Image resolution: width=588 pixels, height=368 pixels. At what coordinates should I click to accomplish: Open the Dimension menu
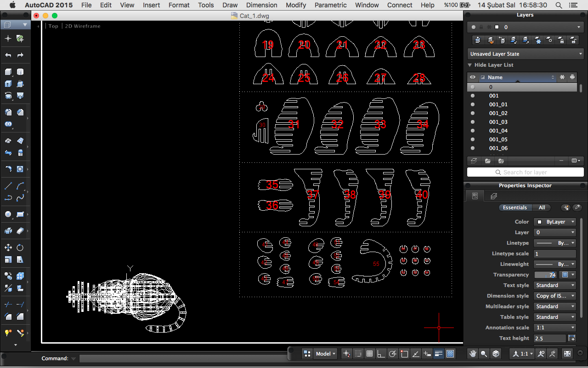261,5
